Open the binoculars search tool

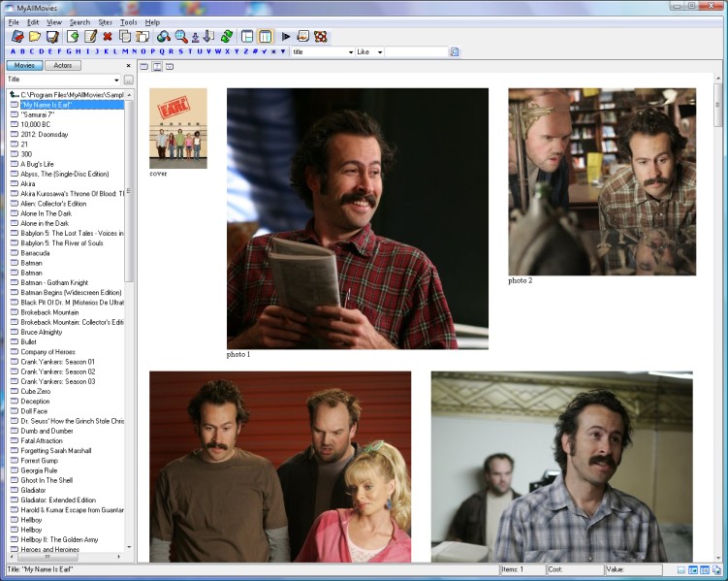coord(163,36)
